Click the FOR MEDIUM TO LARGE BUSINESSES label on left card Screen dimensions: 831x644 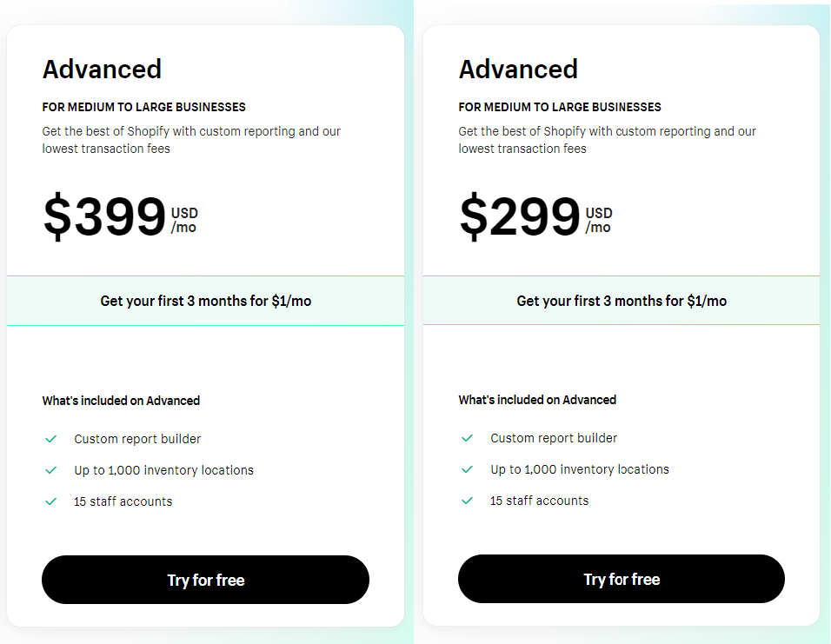click(143, 107)
